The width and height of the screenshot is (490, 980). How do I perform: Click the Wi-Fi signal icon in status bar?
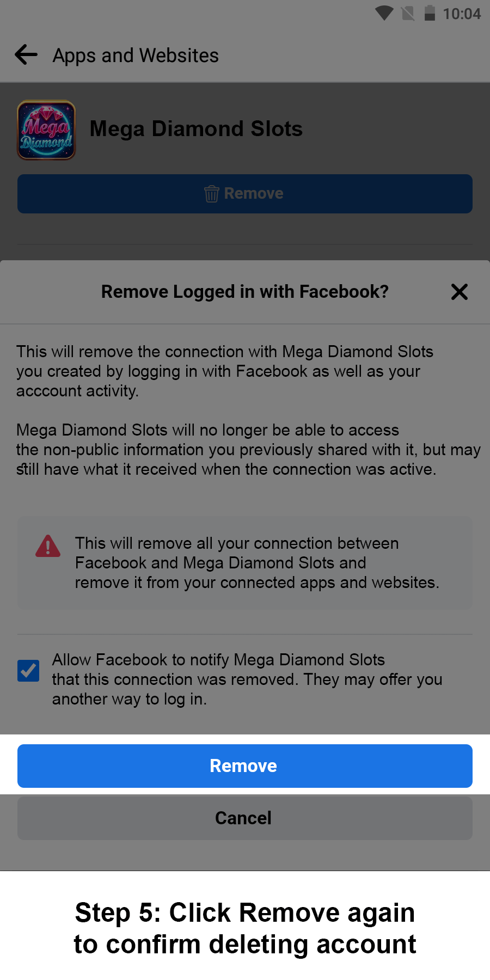tap(384, 13)
